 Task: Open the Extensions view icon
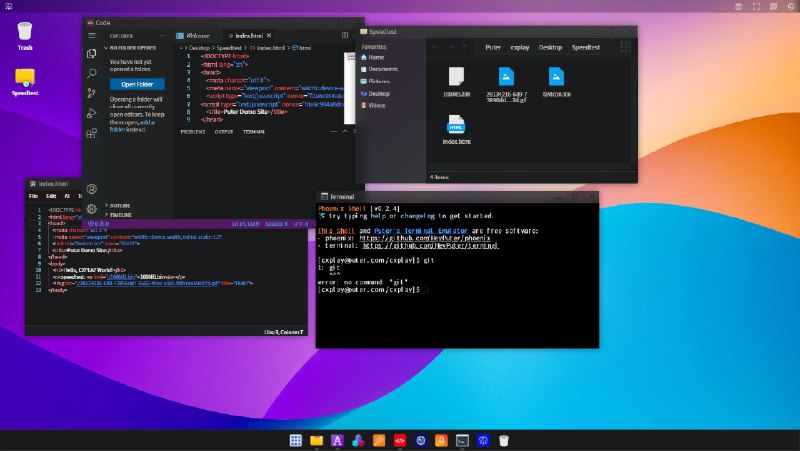point(92,133)
